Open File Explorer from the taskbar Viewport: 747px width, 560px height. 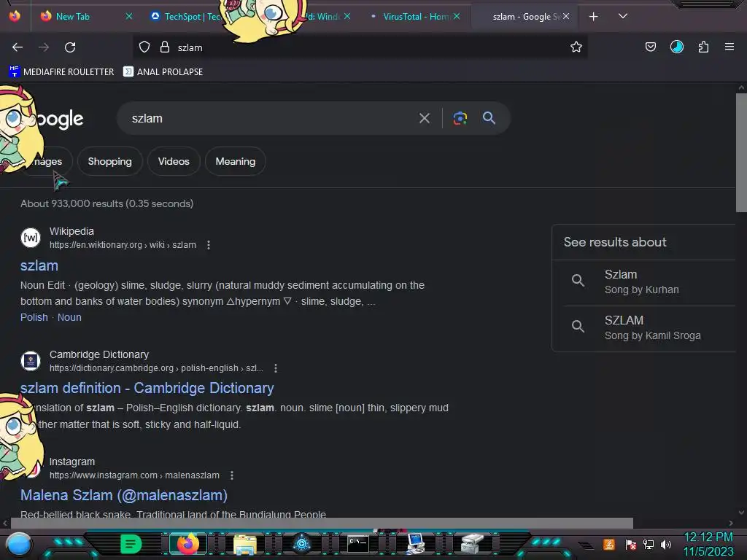245,544
